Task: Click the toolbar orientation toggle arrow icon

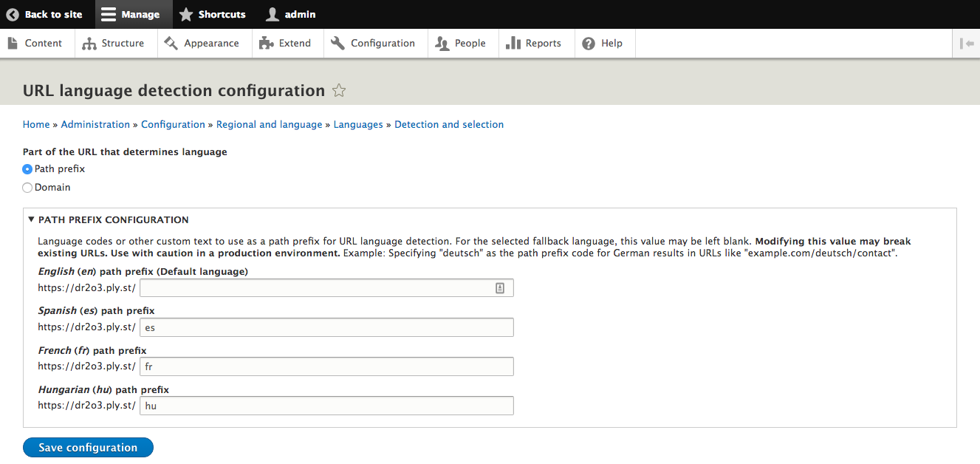Action: 966,44
